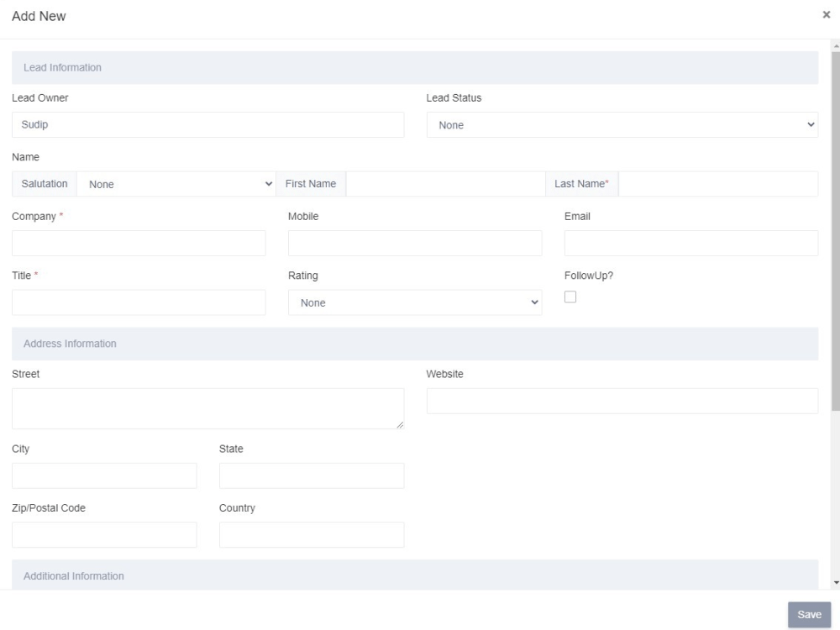Click the Save button
The image size is (840, 630).
point(809,614)
